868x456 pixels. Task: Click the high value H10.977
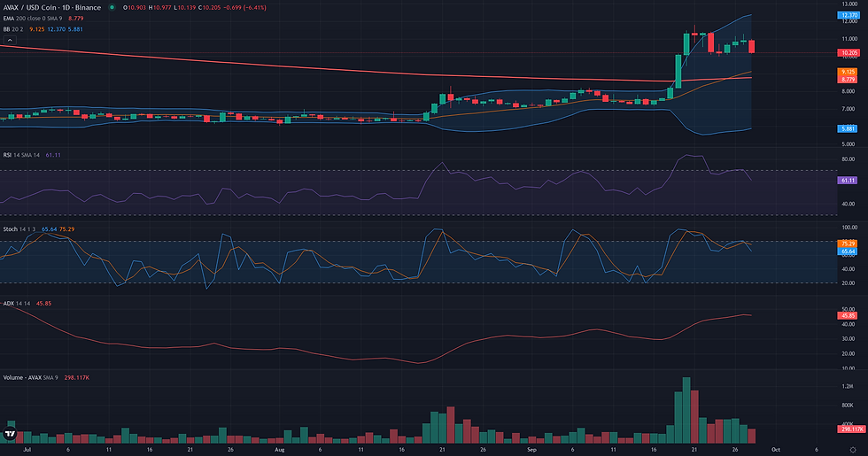pos(159,8)
